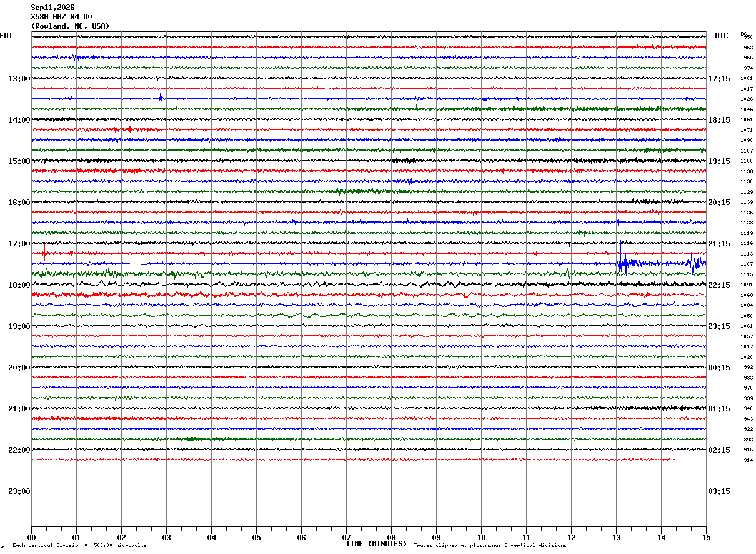The image size is (756, 554).
Task: Click the 13:00 EDT time label
Action: pos(19,79)
